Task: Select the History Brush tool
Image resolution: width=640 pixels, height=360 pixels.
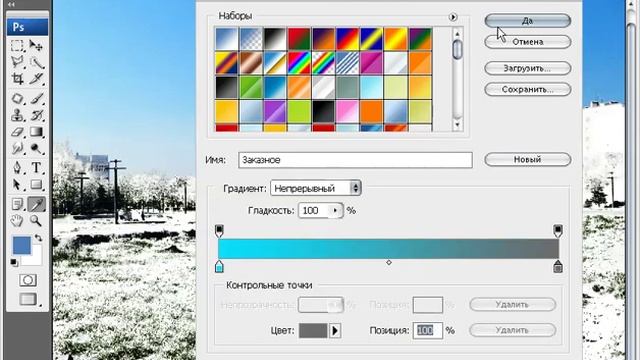Action: (x=36, y=115)
